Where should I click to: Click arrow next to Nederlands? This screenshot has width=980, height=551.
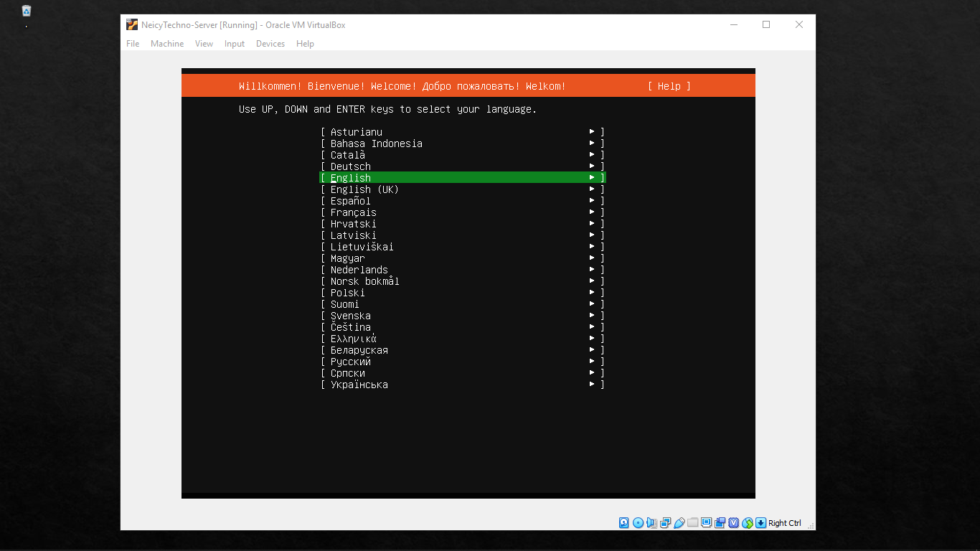pos(592,270)
